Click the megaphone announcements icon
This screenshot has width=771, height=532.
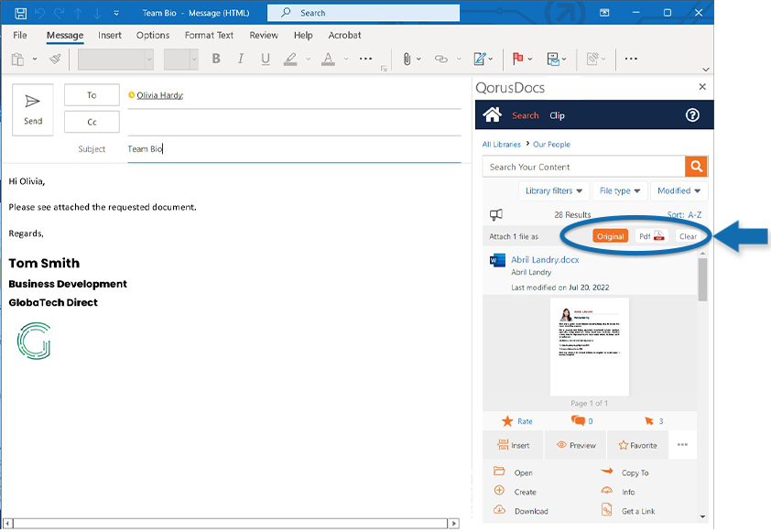pyautogui.click(x=495, y=214)
